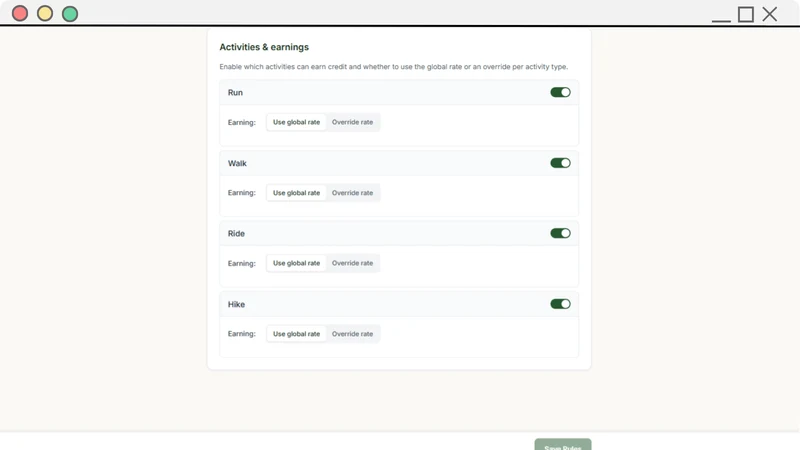This screenshot has height=450, width=800.
Task: Click the Save Rules button
Action: (x=563, y=444)
